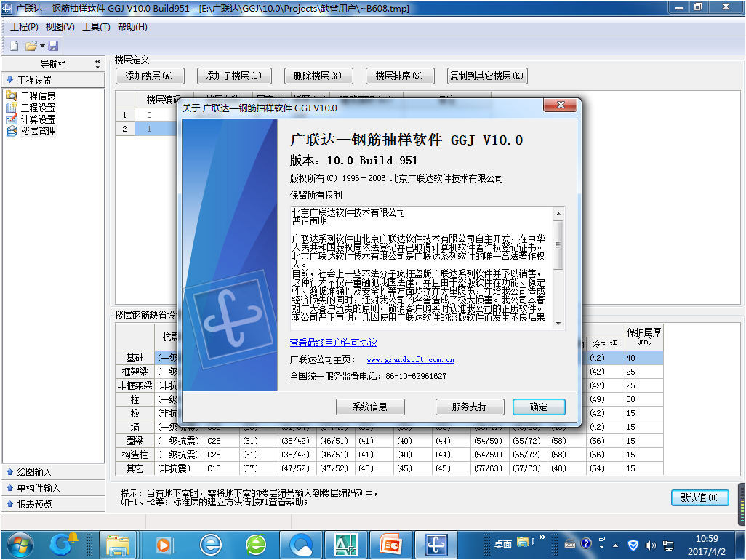The width and height of the screenshot is (746, 560).
Task: Click the 圈梁 row header
Action: point(135,441)
